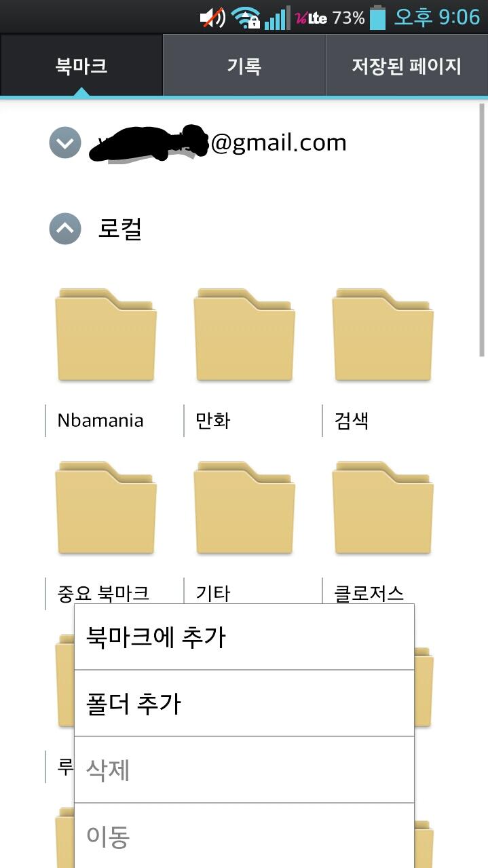The width and height of the screenshot is (488, 868).
Task: Tap the Wi-Fi status icon
Action: coord(245,17)
